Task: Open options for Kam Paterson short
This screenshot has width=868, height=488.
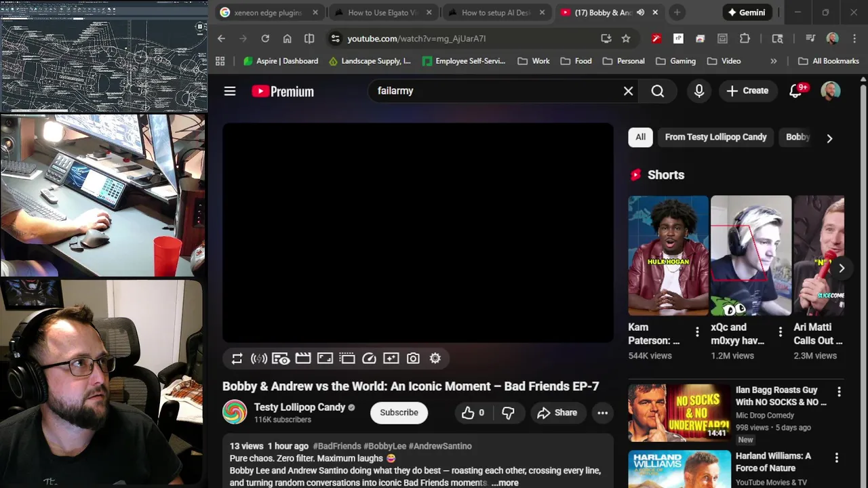Action: point(697,332)
